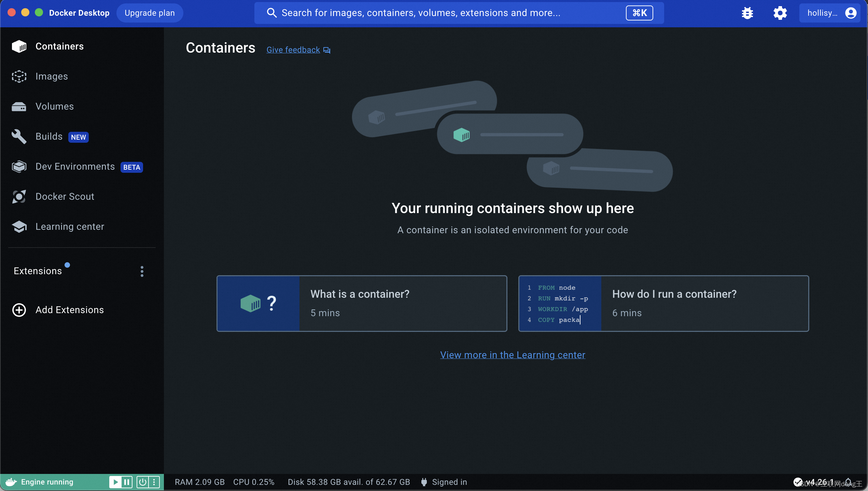Open Docker Scout from sidebar
868x491 pixels.
pos(82,196)
